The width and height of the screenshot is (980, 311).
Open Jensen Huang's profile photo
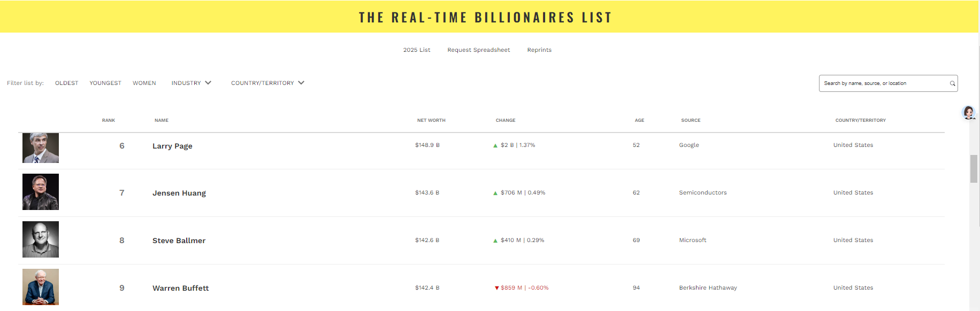coord(41,192)
